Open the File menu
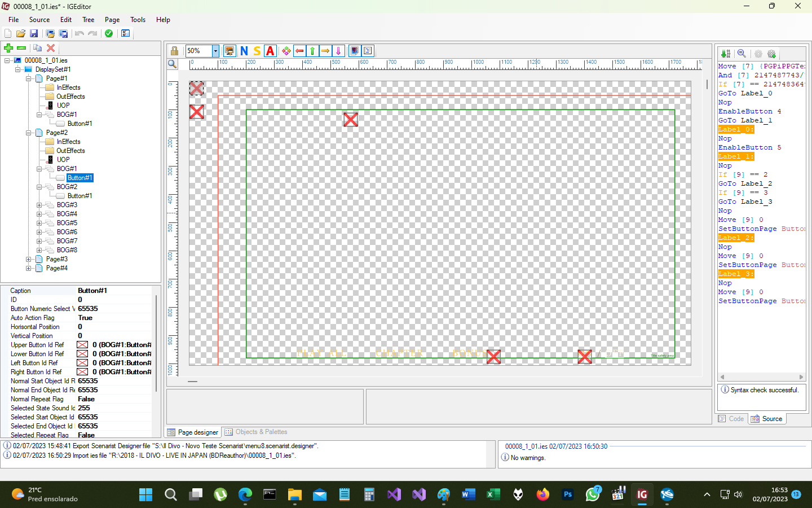Image resolution: width=812 pixels, height=508 pixels. click(x=14, y=20)
